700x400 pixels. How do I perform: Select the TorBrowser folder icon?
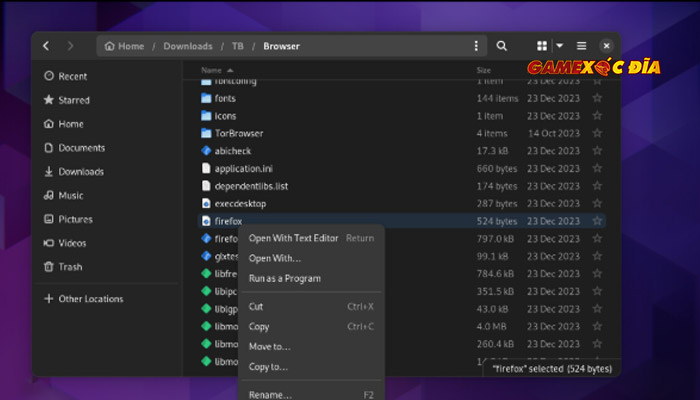[x=206, y=133]
